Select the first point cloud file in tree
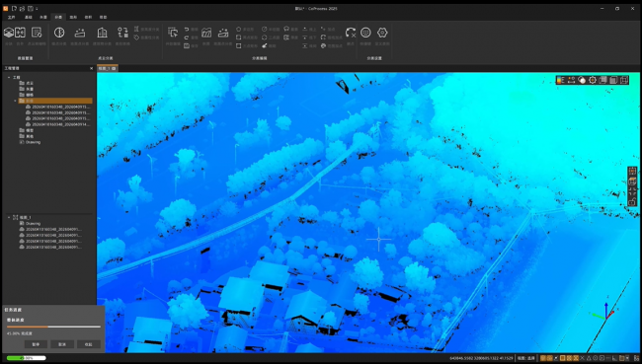 click(57, 107)
